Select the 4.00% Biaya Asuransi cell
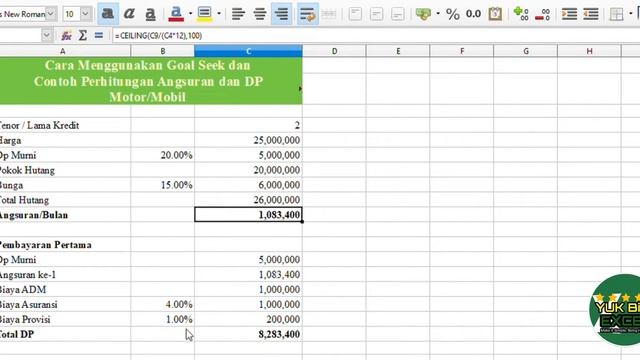640x360 pixels. coord(162,304)
